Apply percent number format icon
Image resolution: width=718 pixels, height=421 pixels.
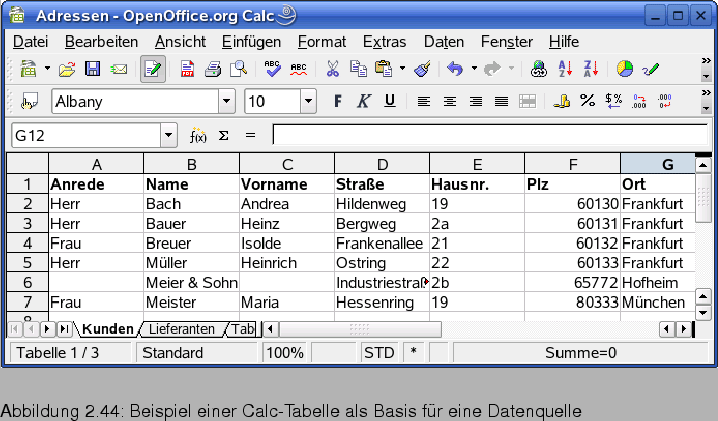click(587, 100)
